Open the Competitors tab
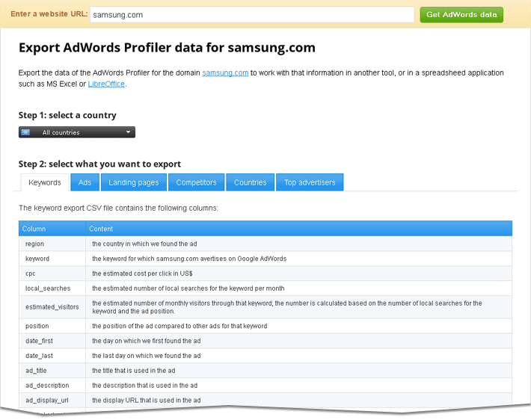This screenshot has height=420, width=531. click(196, 182)
